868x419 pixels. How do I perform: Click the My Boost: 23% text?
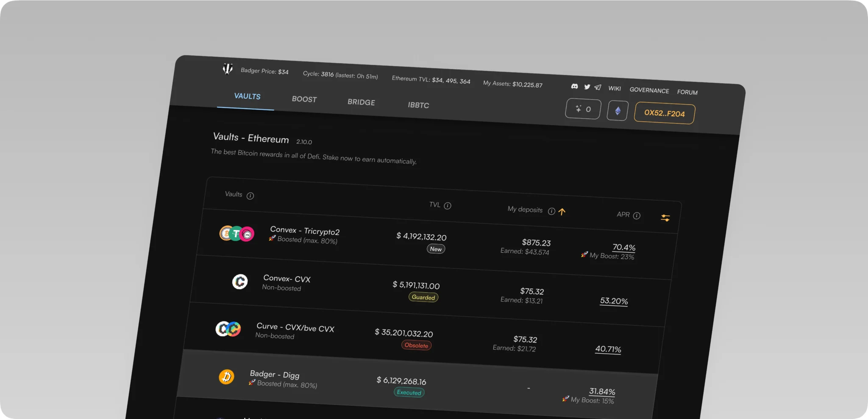(612, 256)
